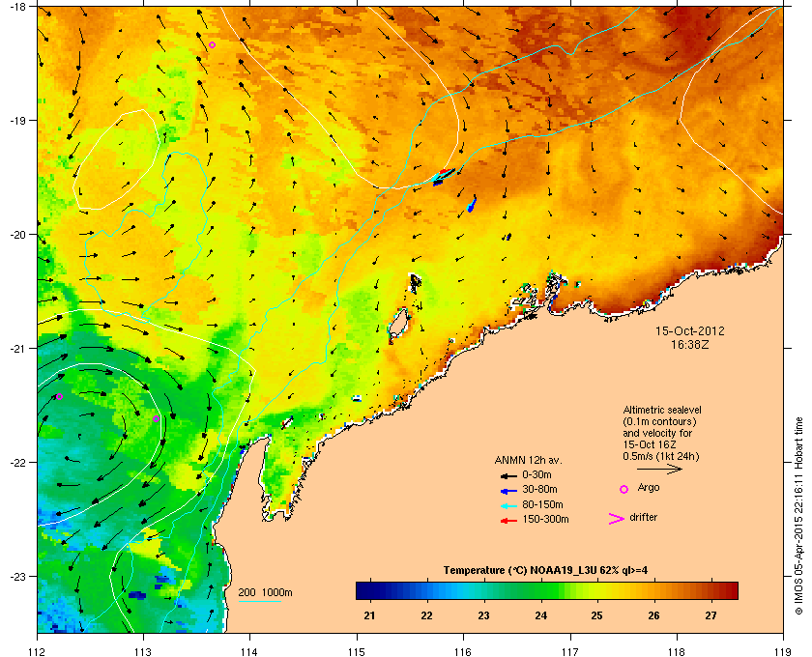Click the Argo float marker near 113.1E 21.6S
The image size is (812, 657).
pos(156,419)
